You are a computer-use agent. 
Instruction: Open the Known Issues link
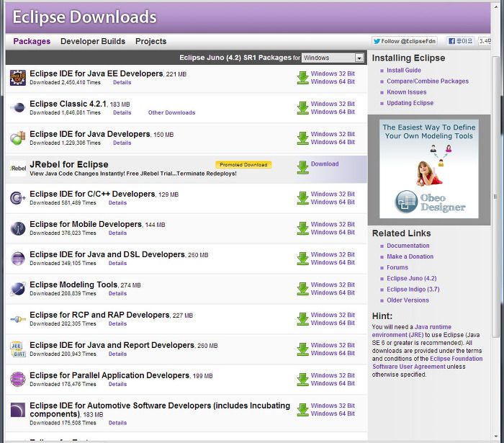coord(407,92)
